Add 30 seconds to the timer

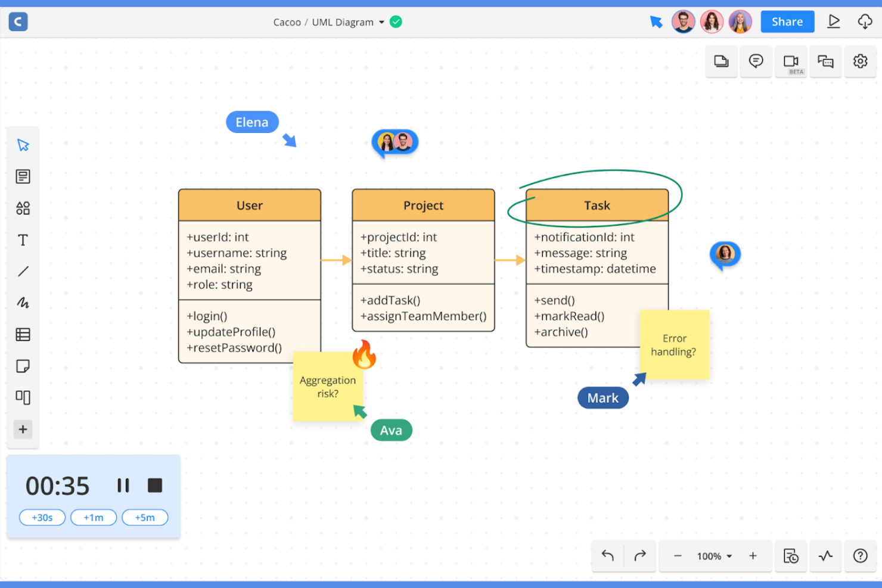pyautogui.click(x=42, y=517)
